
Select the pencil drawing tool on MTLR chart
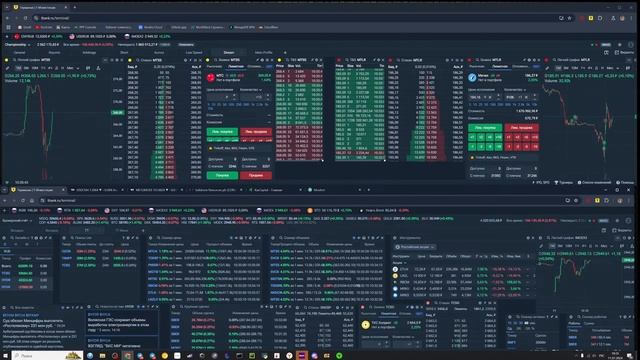point(547,68)
